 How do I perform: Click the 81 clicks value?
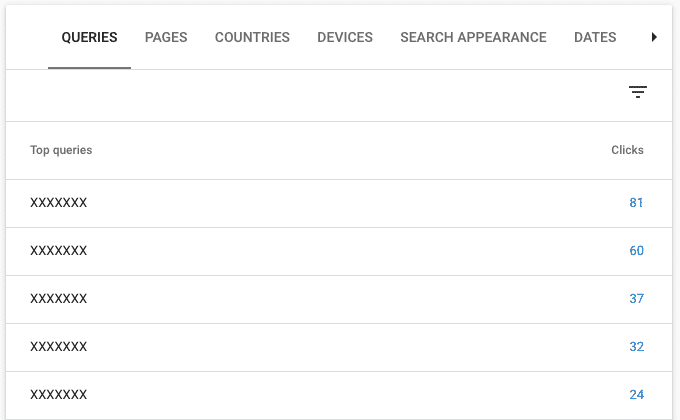(636, 203)
